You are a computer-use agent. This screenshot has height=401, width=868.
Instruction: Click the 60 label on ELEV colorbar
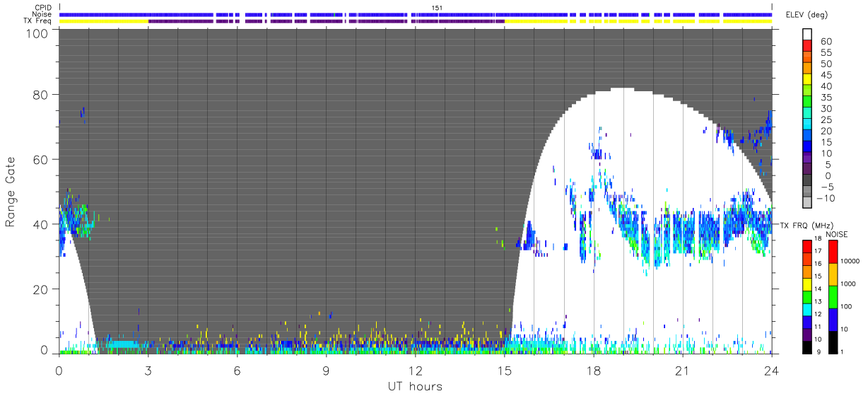(826, 42)
